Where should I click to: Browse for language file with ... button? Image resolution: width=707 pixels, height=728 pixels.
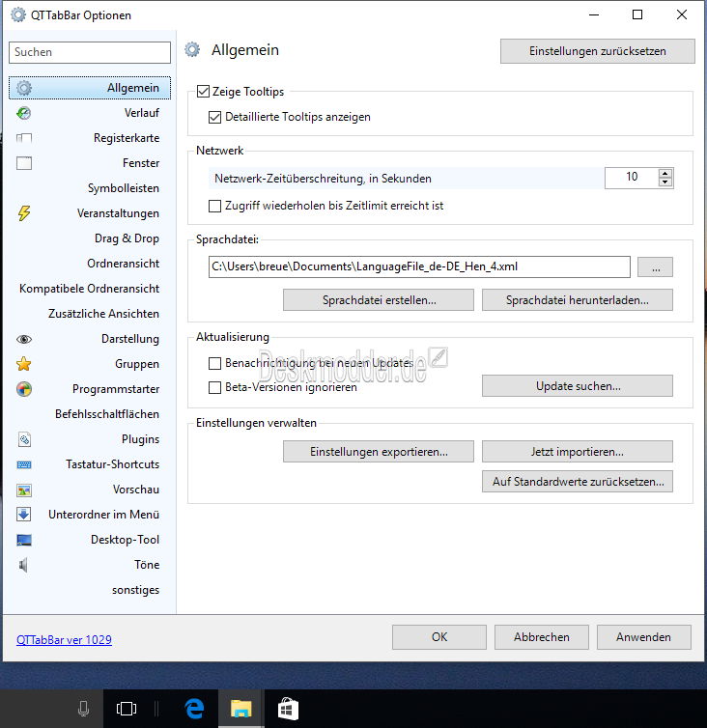[655, 267]
